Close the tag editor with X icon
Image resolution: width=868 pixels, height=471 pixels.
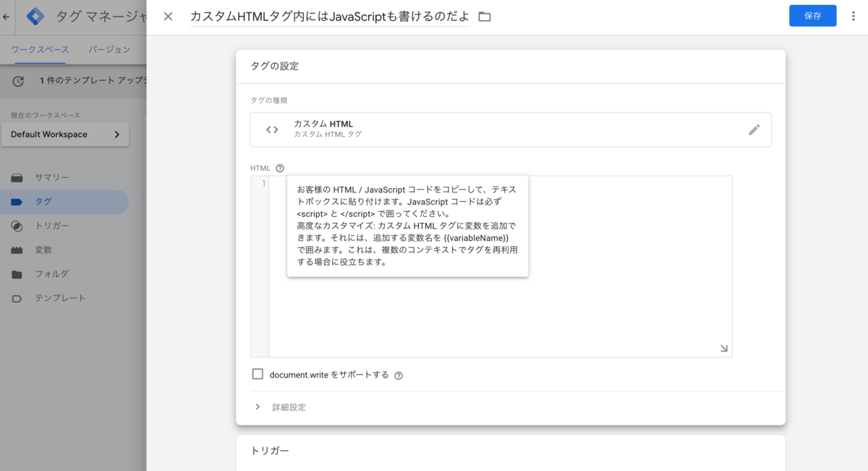pyautogui.click(x=168, y=16)
